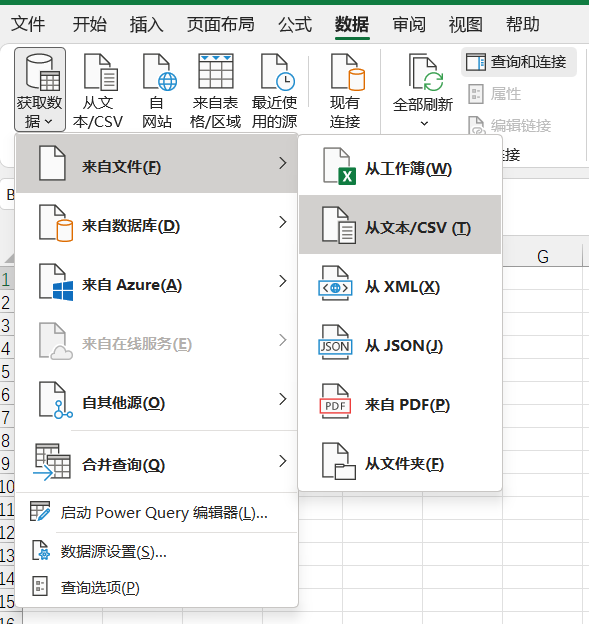Click the 查询选项 list icon

[x=40, y=586]
